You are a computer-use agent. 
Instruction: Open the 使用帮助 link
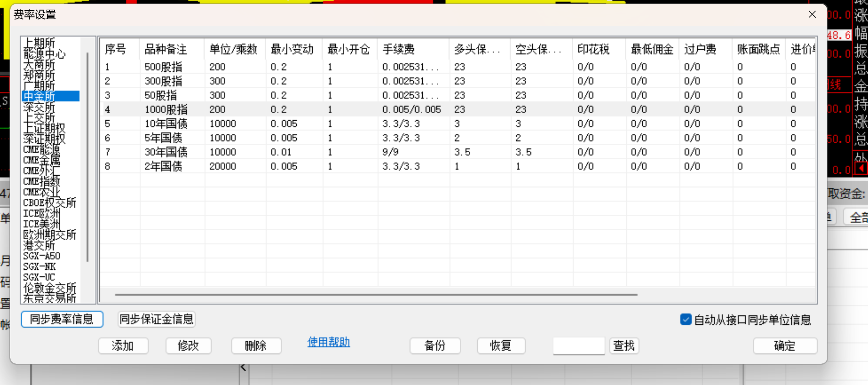(x=329, y=342)
